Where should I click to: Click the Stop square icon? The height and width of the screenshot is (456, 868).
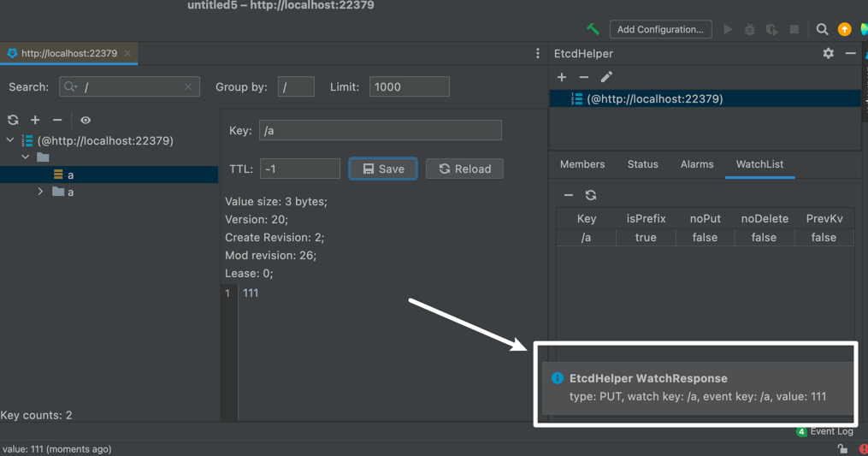(x=794, y=29)
